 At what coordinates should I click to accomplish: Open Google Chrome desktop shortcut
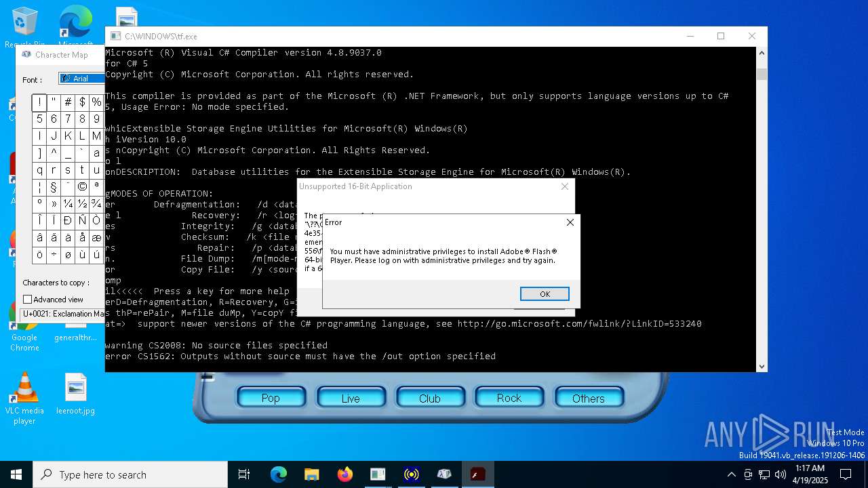click(24, 327)
